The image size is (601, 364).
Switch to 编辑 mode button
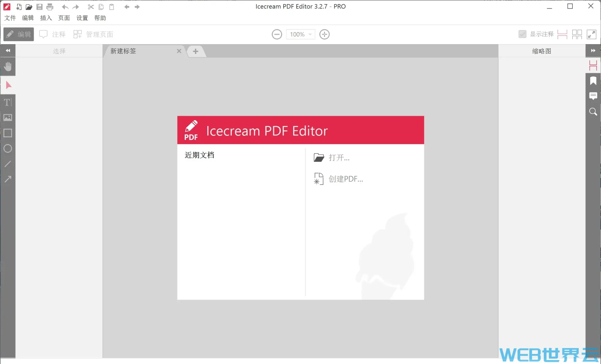[x=19, y=34]
